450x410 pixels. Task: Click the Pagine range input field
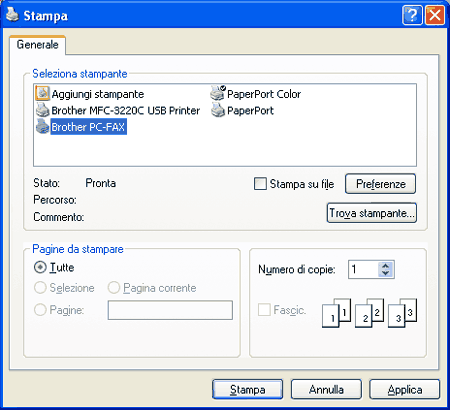click(x=170, y=310)
